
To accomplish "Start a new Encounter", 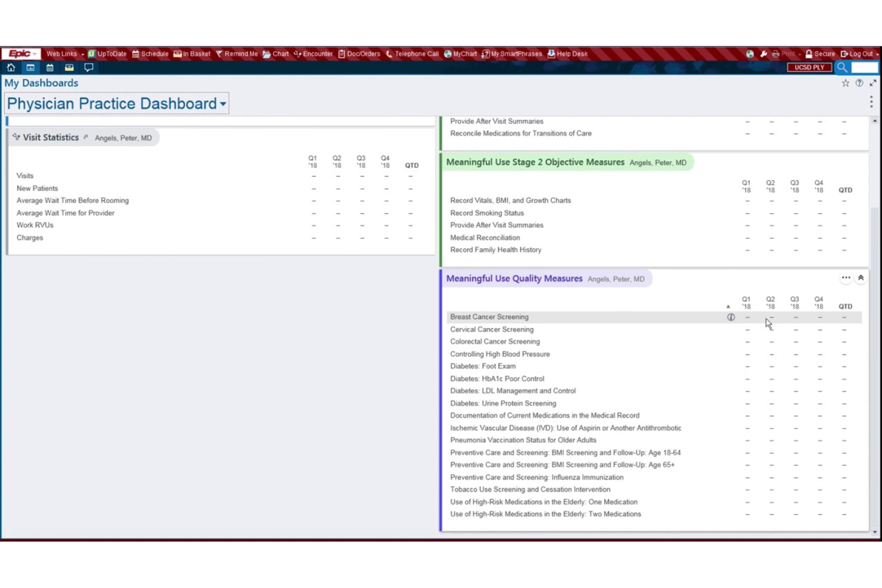I will click(x=313, y=54).
